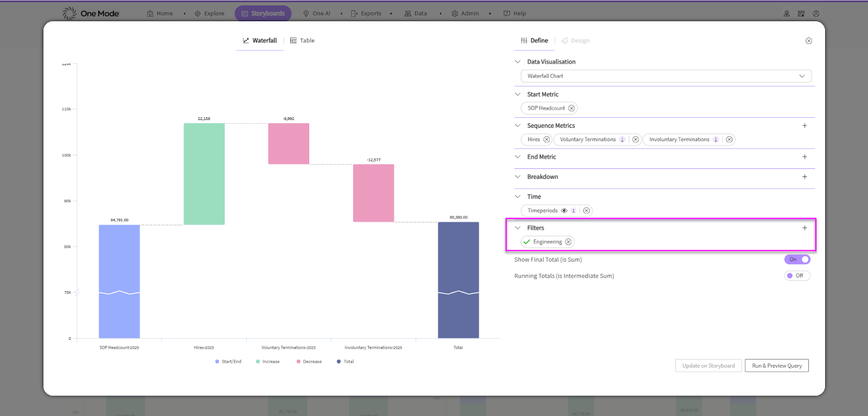
Task: Remove Hires from sequence metrics
Action: tap(546, 140)
